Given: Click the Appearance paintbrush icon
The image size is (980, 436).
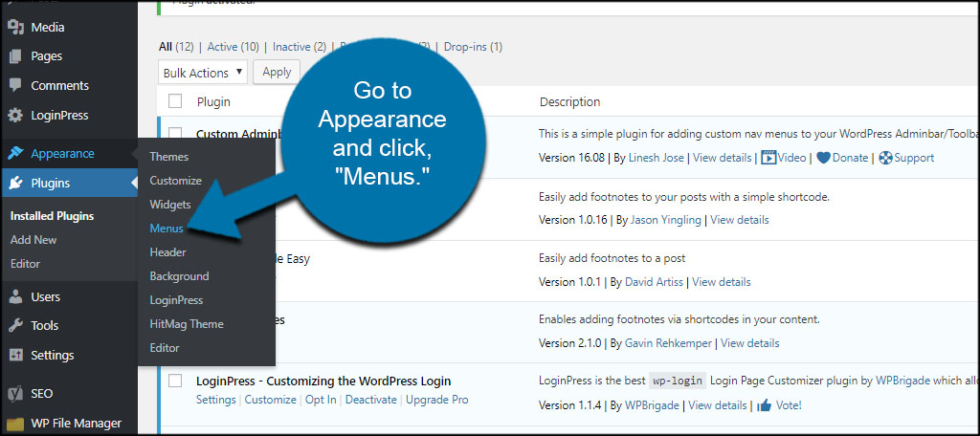Looking at the screenshot, I should tap(15, 154).
